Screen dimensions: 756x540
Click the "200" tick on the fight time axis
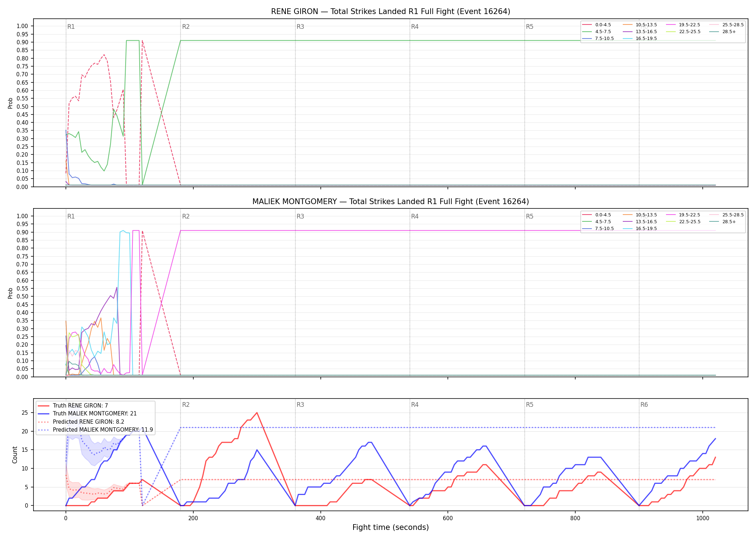193,518
